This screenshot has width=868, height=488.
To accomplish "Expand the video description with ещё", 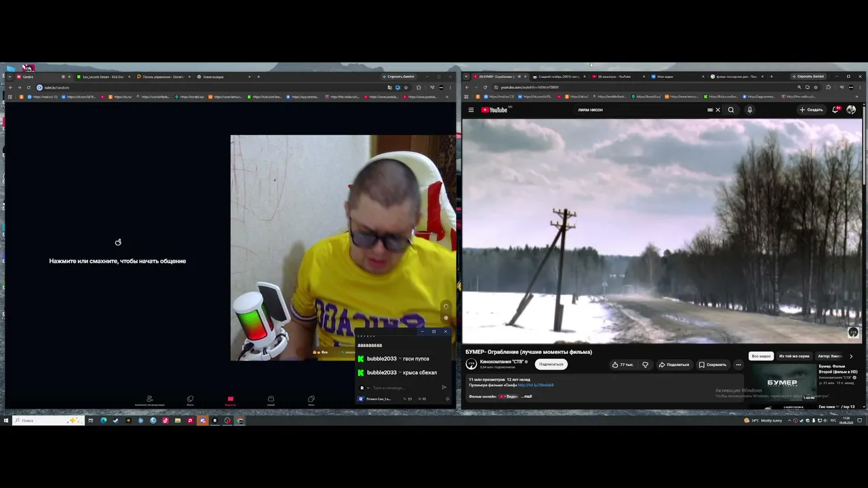I will pyautogui.click(x=526, y=396).
